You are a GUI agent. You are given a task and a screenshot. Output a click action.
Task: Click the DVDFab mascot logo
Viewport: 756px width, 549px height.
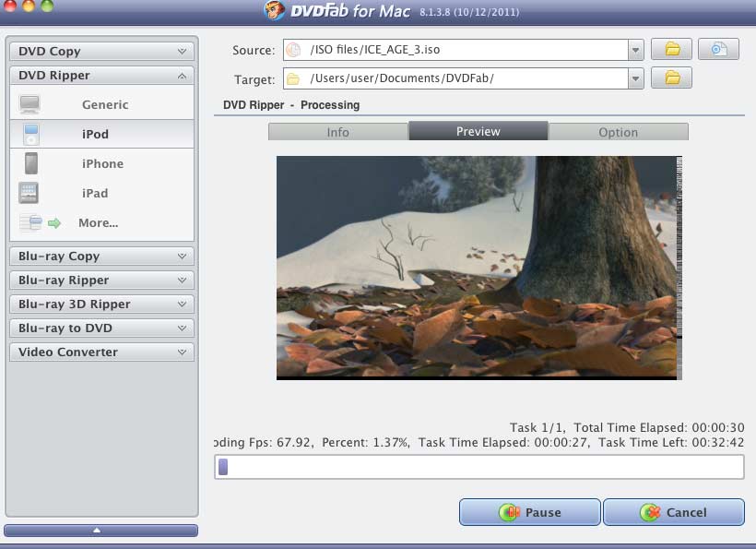click(x=275, y=10)
